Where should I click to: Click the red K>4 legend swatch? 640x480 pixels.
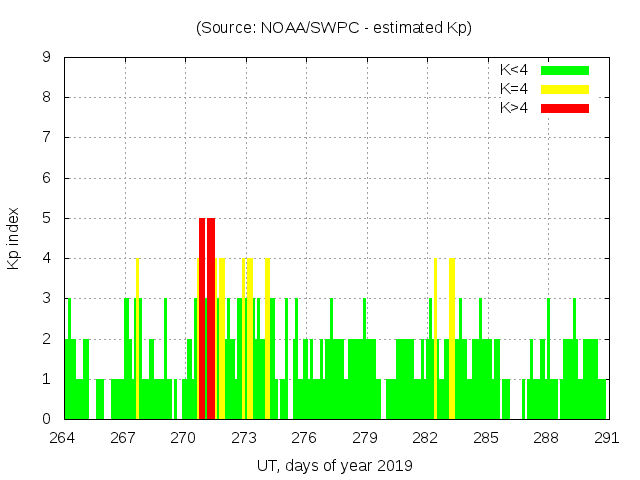565,107
